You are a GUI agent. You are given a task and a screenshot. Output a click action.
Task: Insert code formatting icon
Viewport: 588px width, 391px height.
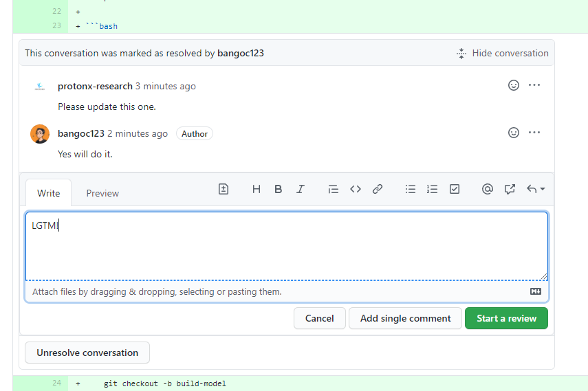(x=355, y=189)
